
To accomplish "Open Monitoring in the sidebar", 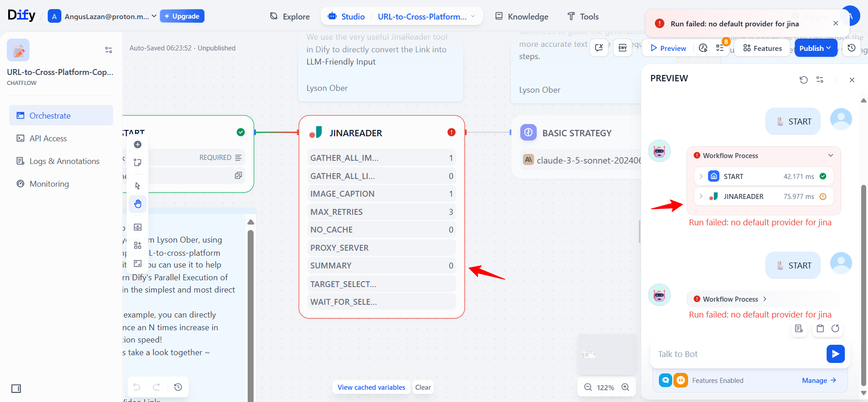I will click(x=61, y=184).
